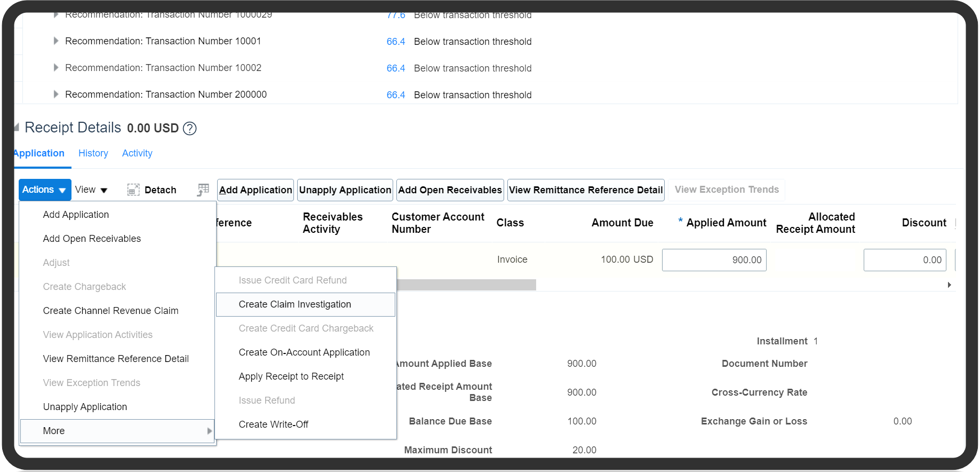Click the freeze column toolbar icon
This screenshot has height=472, width=980.
coord(203,190)
